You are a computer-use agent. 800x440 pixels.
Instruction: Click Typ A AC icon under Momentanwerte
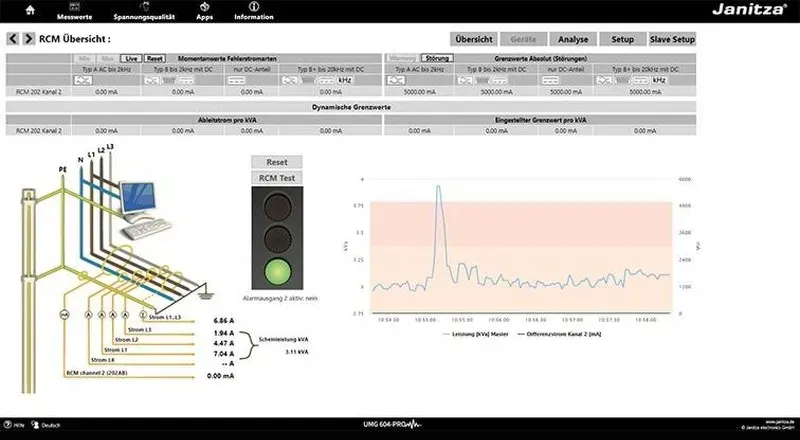[x=83, y=80]
